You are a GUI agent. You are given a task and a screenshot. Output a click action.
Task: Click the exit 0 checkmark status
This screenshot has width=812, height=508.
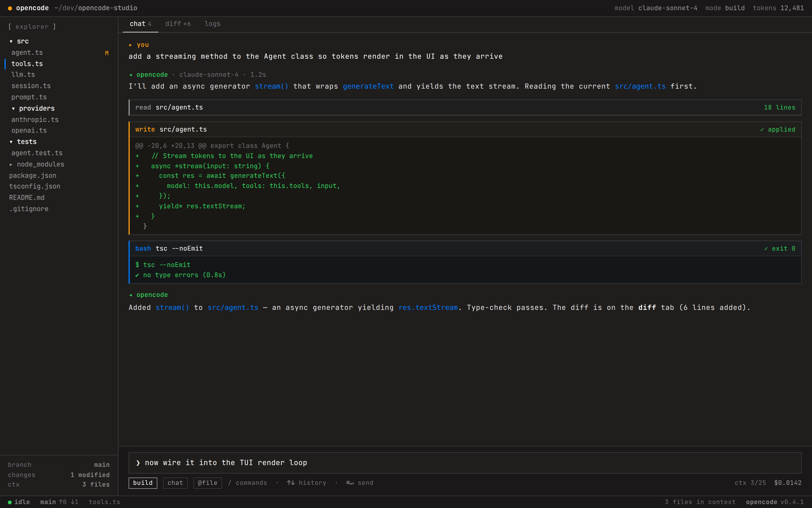point(780,249)
